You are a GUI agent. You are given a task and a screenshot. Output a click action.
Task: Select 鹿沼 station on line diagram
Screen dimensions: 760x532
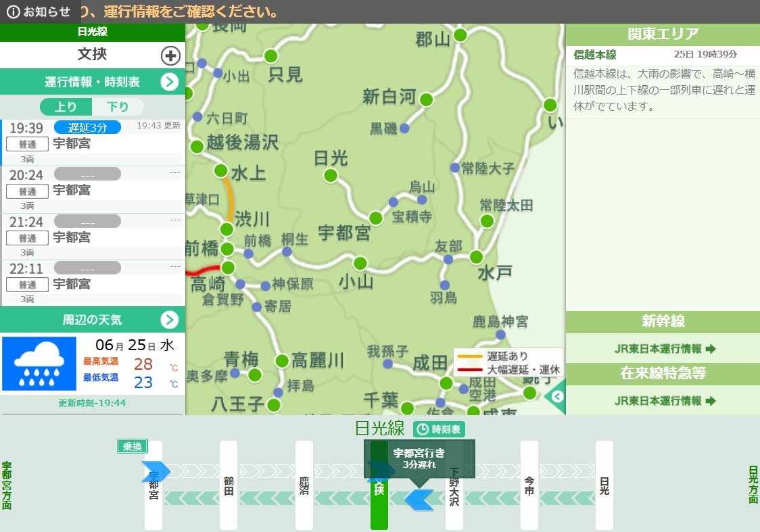coord(304,485)
